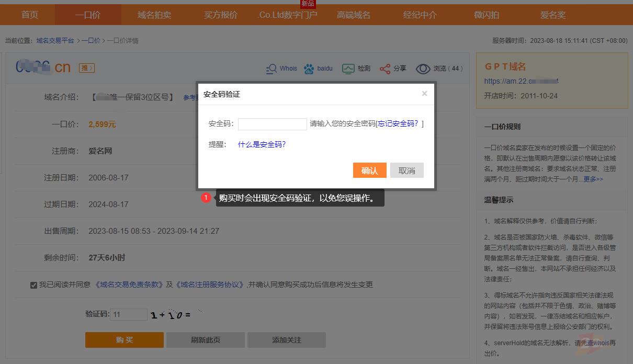This screenshot has height=364, width=633.
Task: Click the 浏览 eye icon
Action: tap(423, 69)
